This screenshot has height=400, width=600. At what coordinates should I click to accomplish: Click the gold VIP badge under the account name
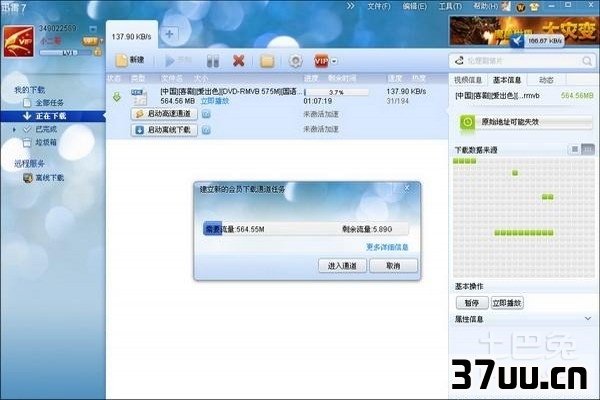coord(91,41)
